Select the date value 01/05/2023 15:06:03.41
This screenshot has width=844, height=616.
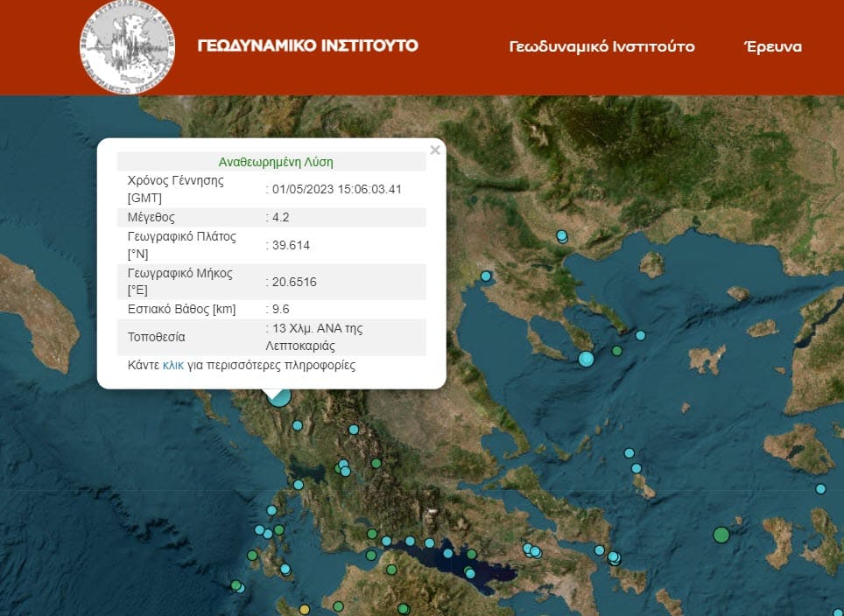(x=337, y=189)
